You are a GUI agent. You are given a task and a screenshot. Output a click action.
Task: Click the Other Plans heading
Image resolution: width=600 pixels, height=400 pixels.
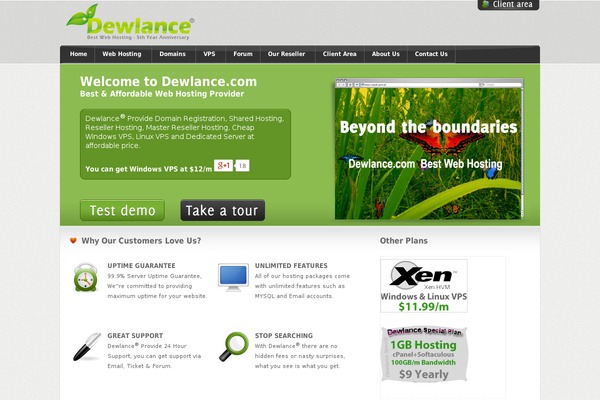coord(404,241)
